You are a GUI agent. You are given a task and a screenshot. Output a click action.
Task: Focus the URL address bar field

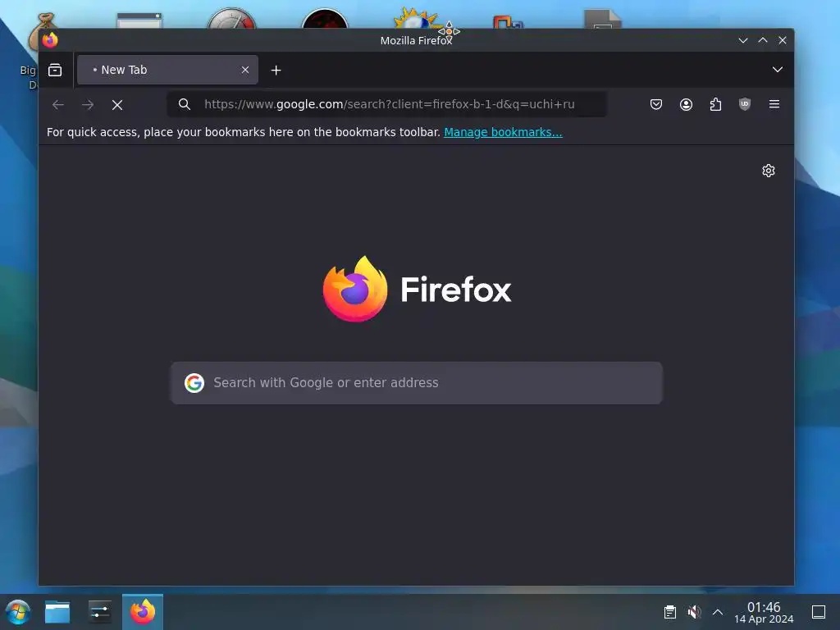point(388,104)
